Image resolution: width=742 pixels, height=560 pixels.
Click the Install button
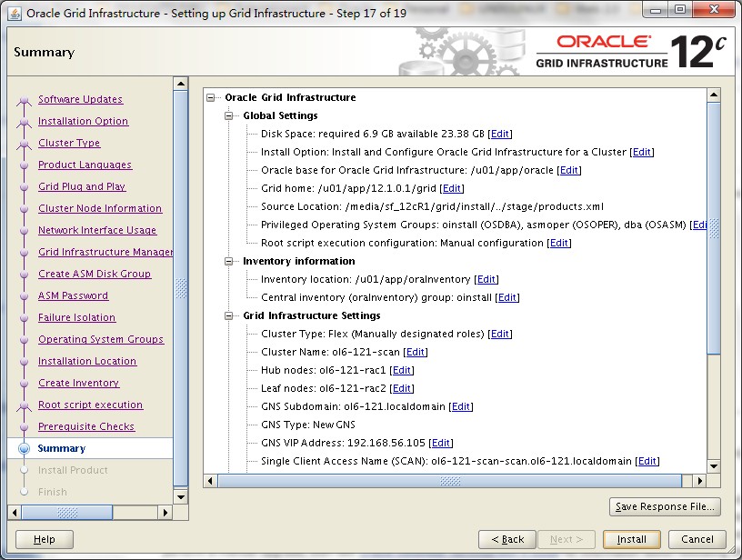[631, 539]
